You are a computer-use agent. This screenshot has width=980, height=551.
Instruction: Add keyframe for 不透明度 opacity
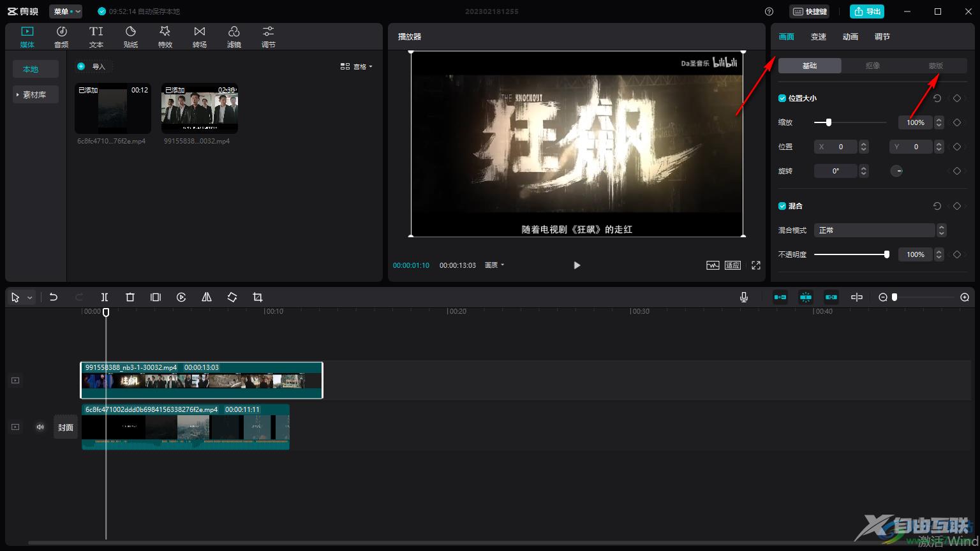pos(957,254)
